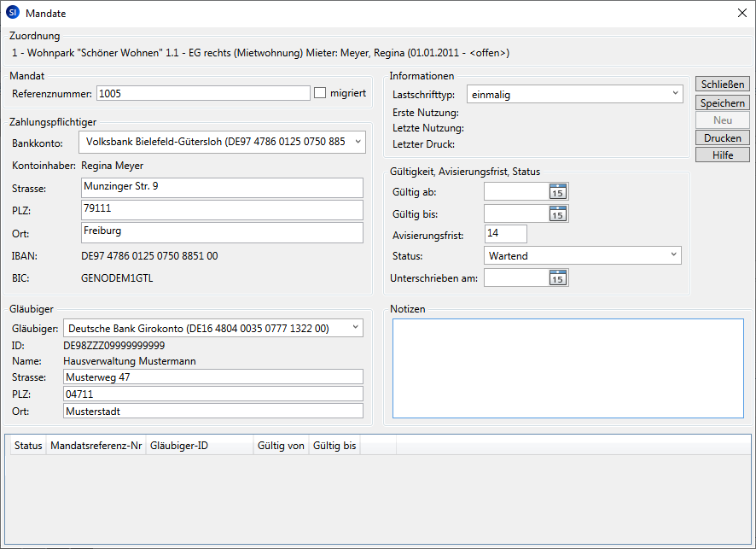The image size is (756, 549).
Task: Open calendar picker for Gültig ab
Action: (x=557, y=191)
